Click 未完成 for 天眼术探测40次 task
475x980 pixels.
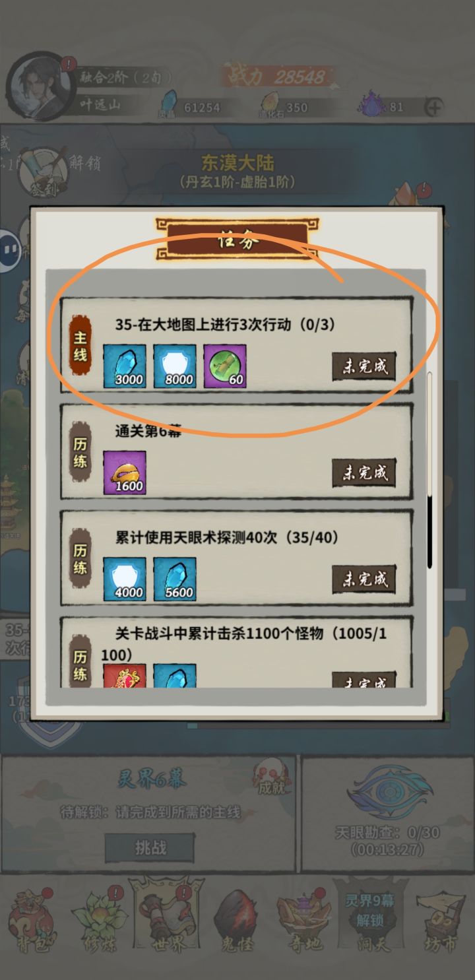pos(364,579)
